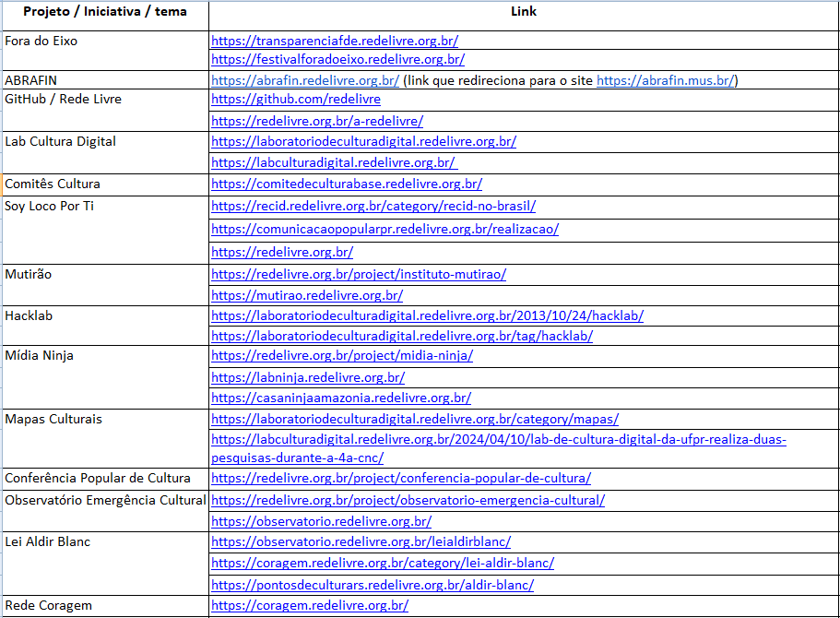
Task: Open the github.com/redelivre link
Action: pos(295,99)
